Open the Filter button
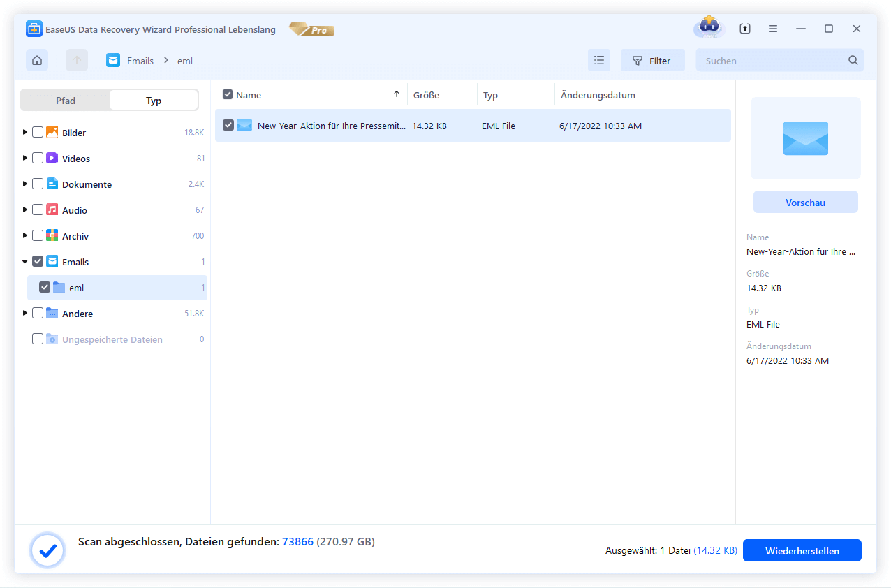The height and width of the screenshot is (588, 891). pyautogui.click(x=652, y=61)
